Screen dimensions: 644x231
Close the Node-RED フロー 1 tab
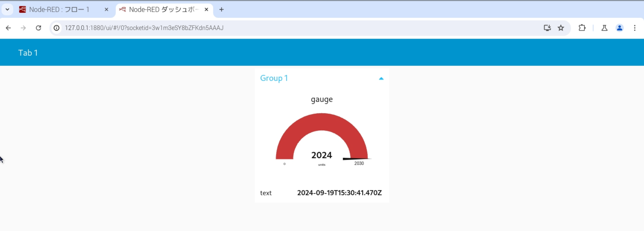[106, 9]
